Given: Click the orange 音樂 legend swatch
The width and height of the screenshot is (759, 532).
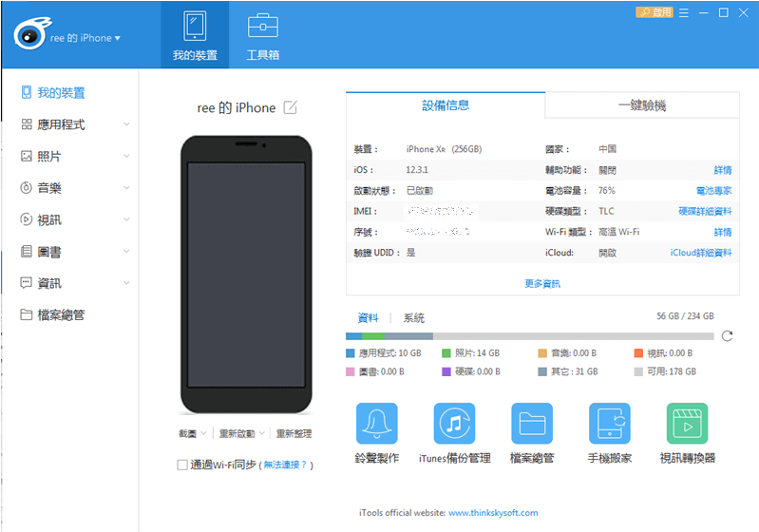Looking at the screenshot, I should 542,352.
